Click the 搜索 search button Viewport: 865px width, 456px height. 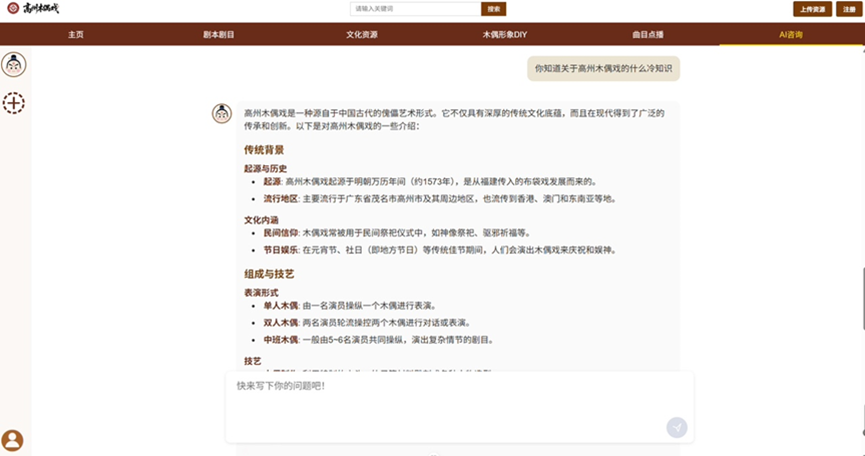click(x=494, y=9)
